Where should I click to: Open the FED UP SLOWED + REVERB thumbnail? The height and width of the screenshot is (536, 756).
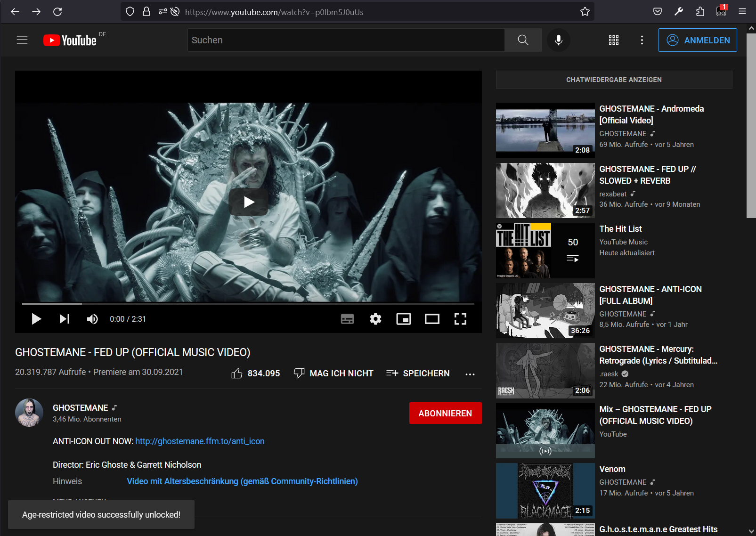pos(545,190)
